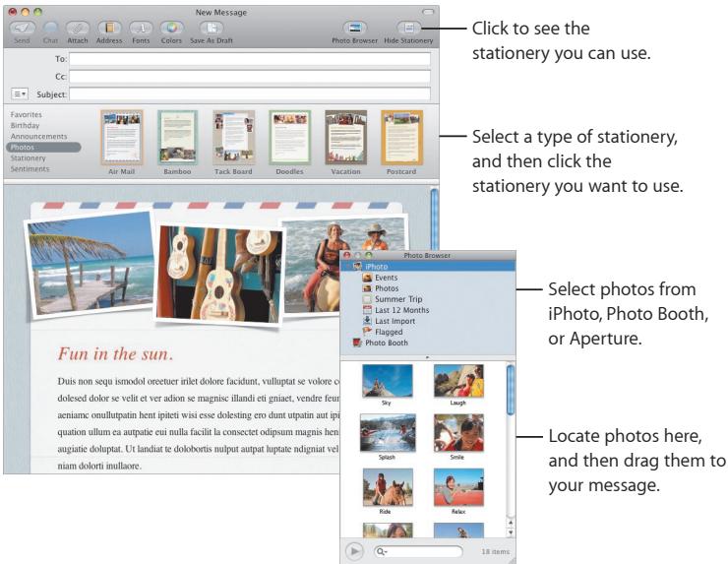Click the 'Fun in the sun.' heading
728x564 pixels.
[x=116, y=354]
